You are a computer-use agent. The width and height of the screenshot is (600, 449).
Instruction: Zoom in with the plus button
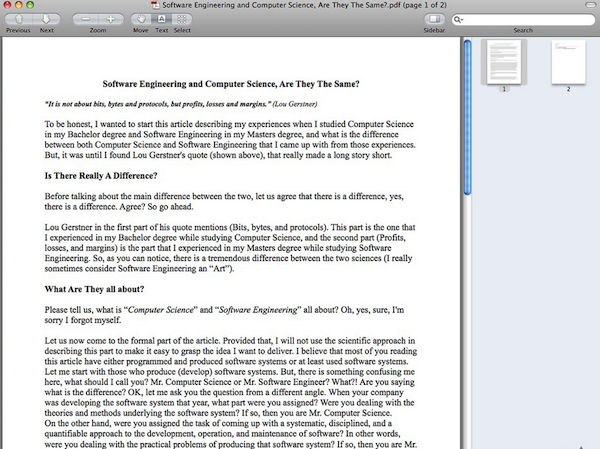[111, 19]
